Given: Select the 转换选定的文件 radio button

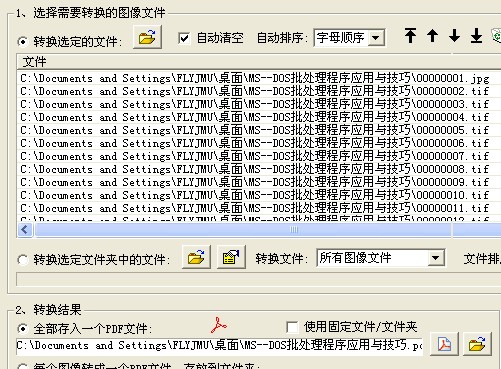Looking at the screenshot, I should click(x=23, y=42).
